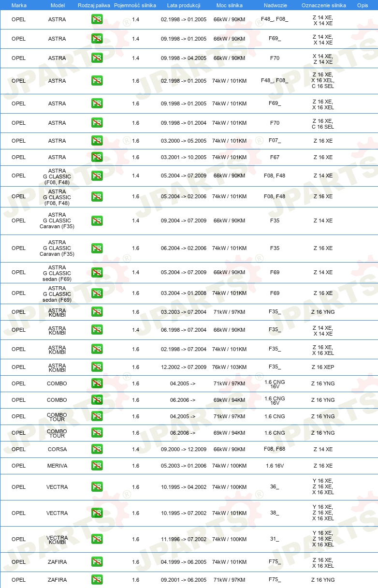Click the 'Model' column header
The height and width of the screenshot is (588, 378).
click(x=58, y=5)
